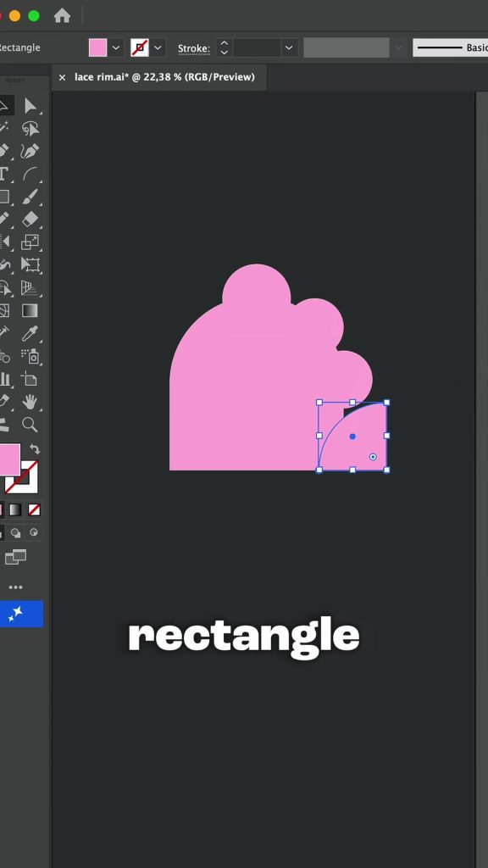The image size is (488, 868).
Task: Select the Eyedropper tool
Action: (30, 333)
